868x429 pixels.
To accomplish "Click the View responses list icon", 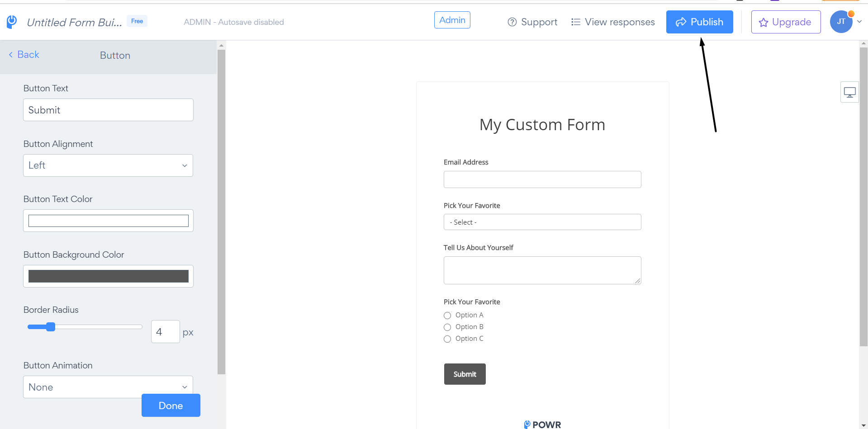I will [x=575, y=22].
